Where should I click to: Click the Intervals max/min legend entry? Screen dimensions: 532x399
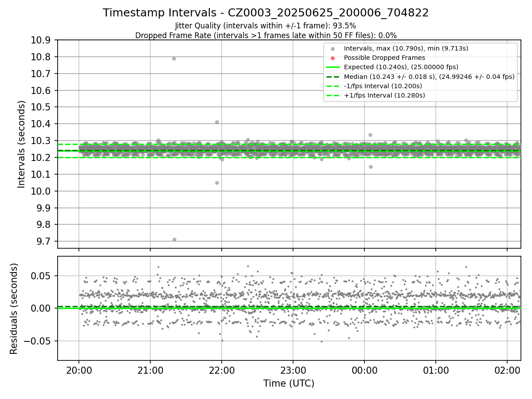click(406, 48)
